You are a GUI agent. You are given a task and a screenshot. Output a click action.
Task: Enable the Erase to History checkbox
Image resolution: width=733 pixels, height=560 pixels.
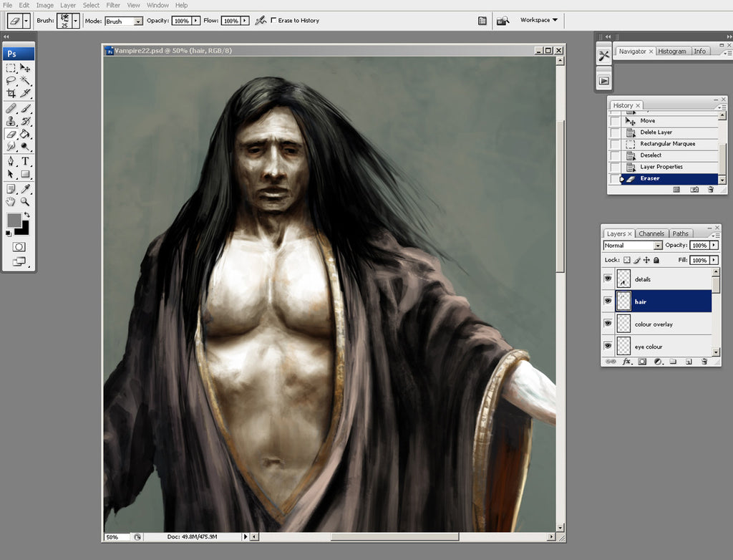click(273, 21)
